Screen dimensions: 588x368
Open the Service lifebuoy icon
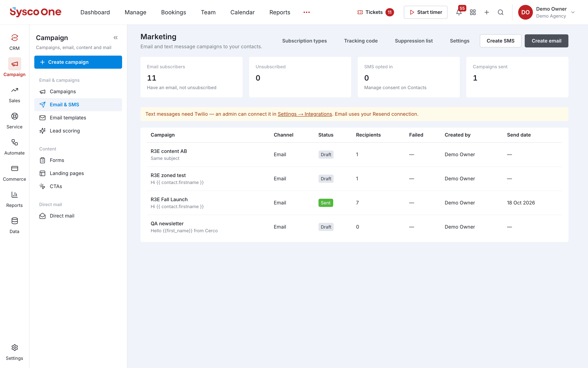tap(14, 116)
